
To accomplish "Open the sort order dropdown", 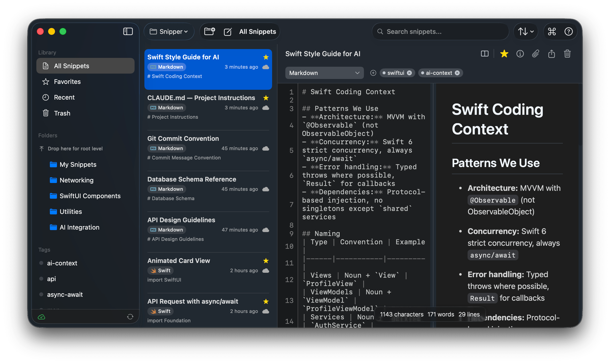I will click(x=525, y=31).
